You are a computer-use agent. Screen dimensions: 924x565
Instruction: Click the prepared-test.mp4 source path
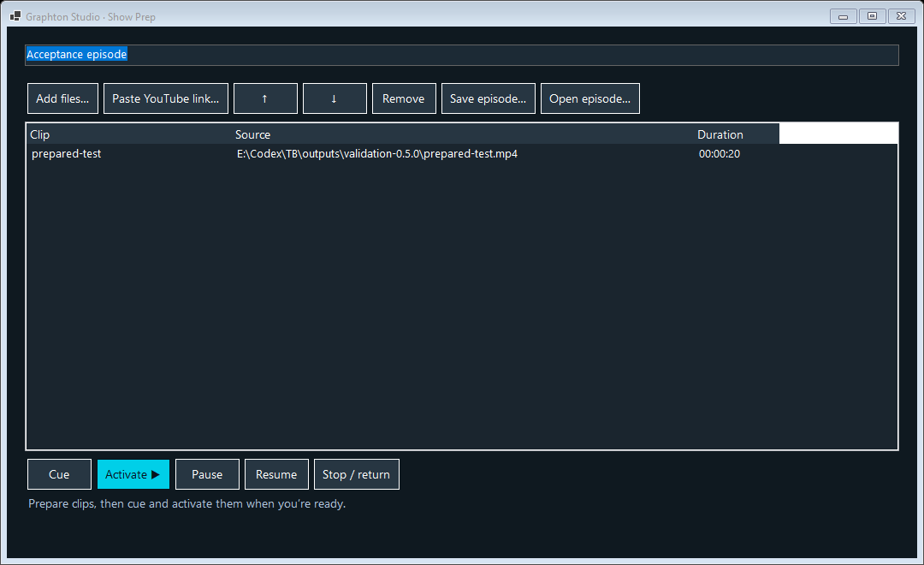click(x=377, y=154)
